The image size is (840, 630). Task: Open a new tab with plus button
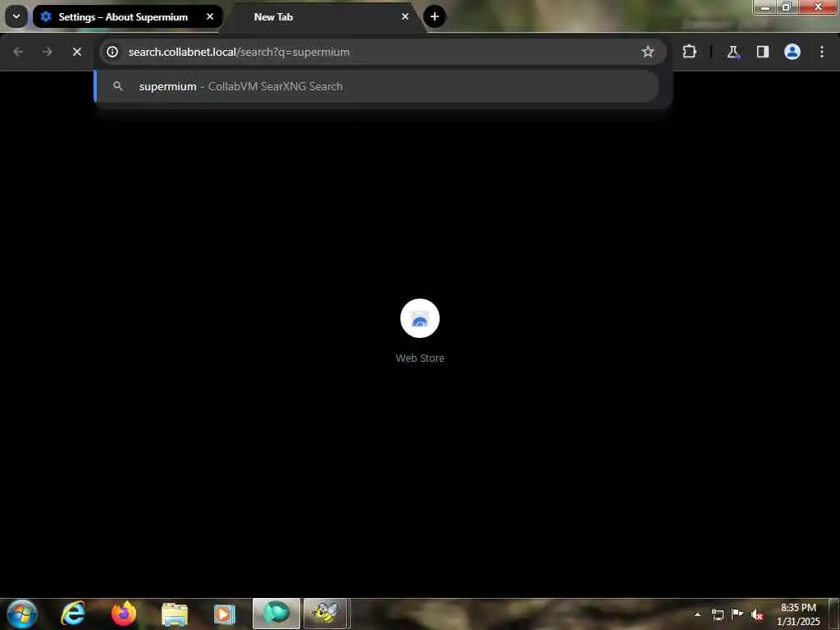(x=435, y=16)
